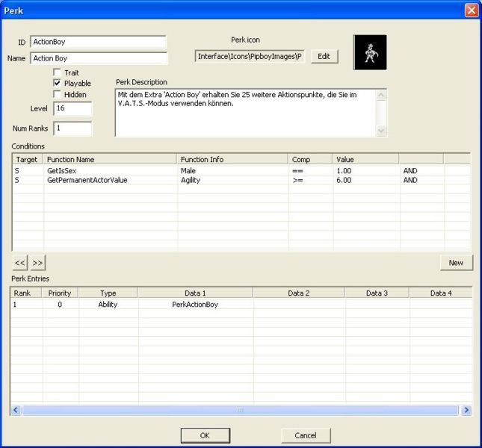Screen dimensions: 482x448
Task: Click rank 1 in Perk Entries row
Action: 15,305
